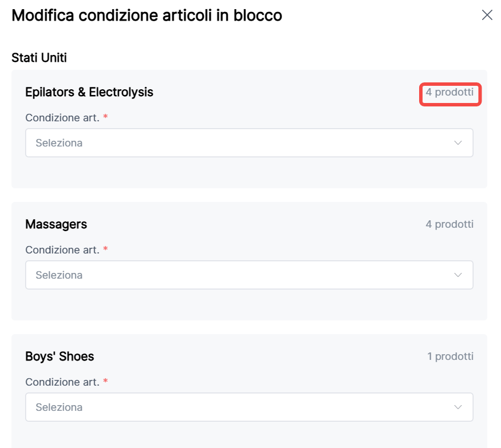Click the Stati Uniti region heading

click(40, 58)
